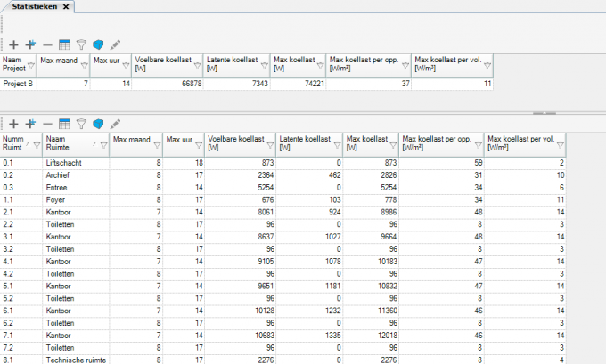The image size is (606, 364).
Task: Open filter for project table Voelbare koellast column
Action: [x=198, y=66]
